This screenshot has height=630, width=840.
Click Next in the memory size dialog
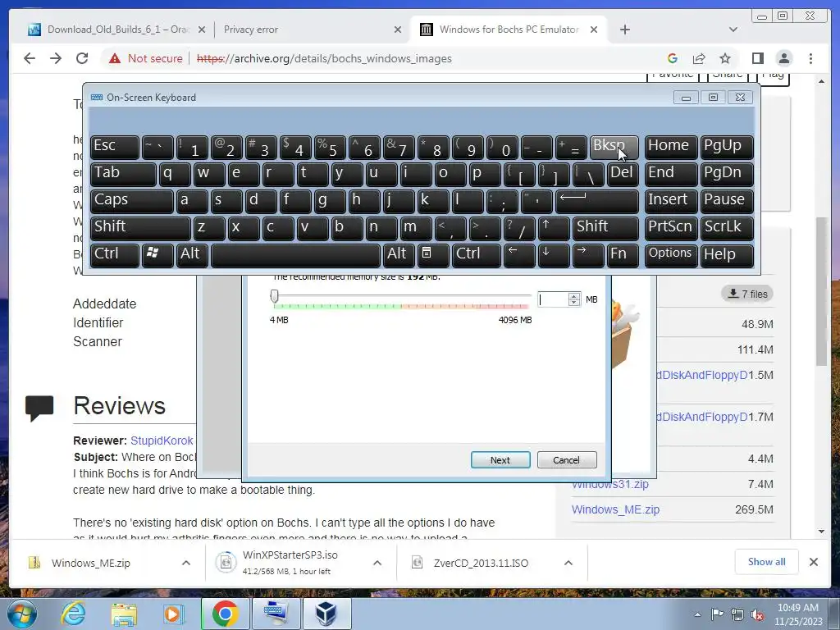click(x=500, y=459)
